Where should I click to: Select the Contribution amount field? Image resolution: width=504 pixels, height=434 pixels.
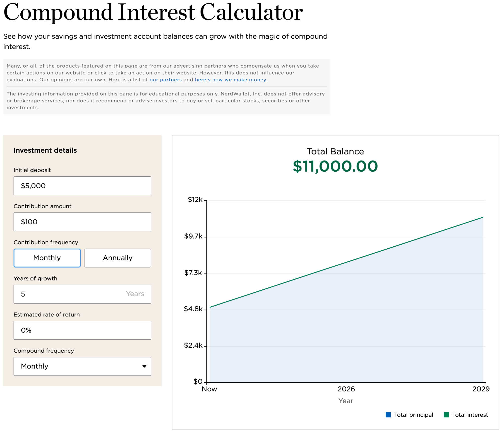pos(82,222)
